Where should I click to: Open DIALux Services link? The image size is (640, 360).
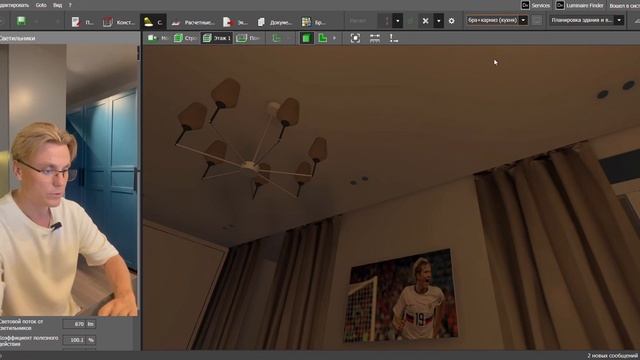536,5
